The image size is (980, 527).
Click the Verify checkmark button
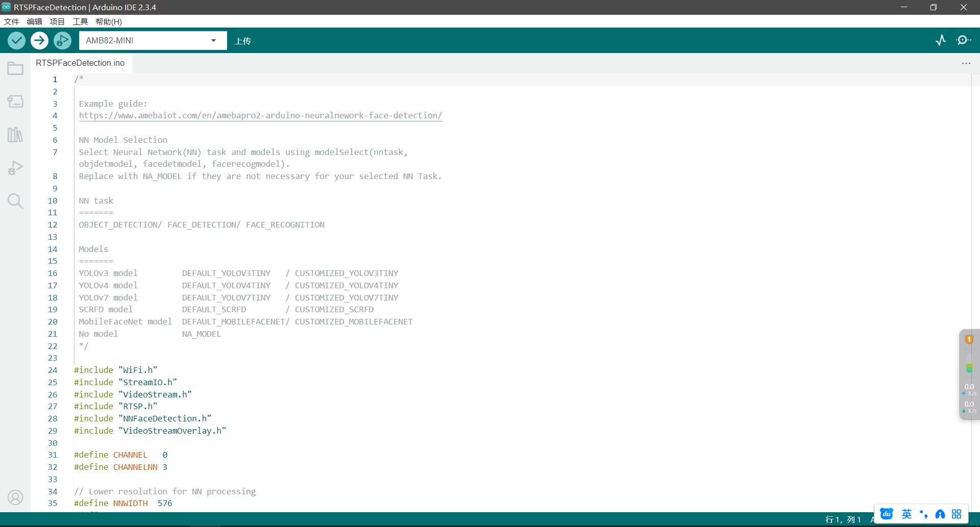16,40
